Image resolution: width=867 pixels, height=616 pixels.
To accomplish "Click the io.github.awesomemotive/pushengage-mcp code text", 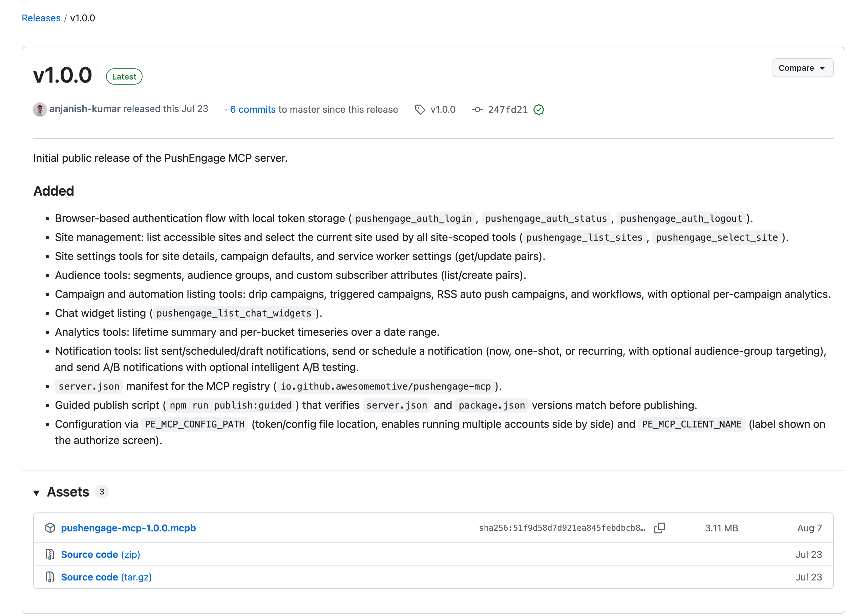I will click(x=385, y=386).
